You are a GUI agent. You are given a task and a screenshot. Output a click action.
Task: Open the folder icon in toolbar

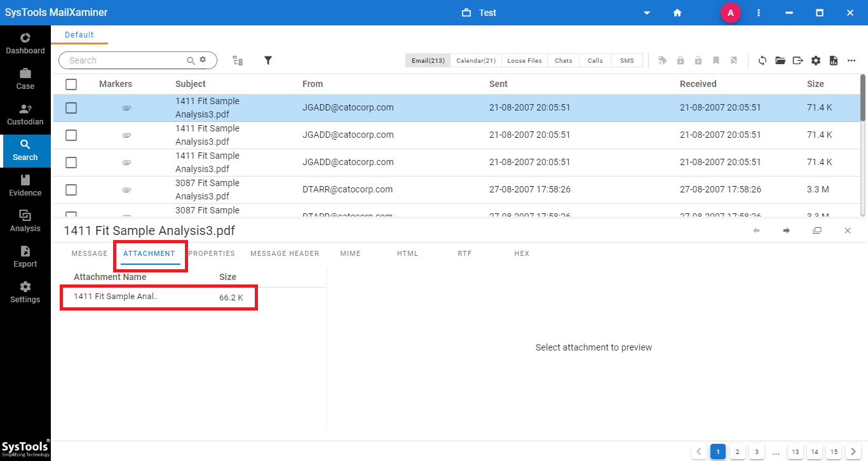click(x=780, y=60)
